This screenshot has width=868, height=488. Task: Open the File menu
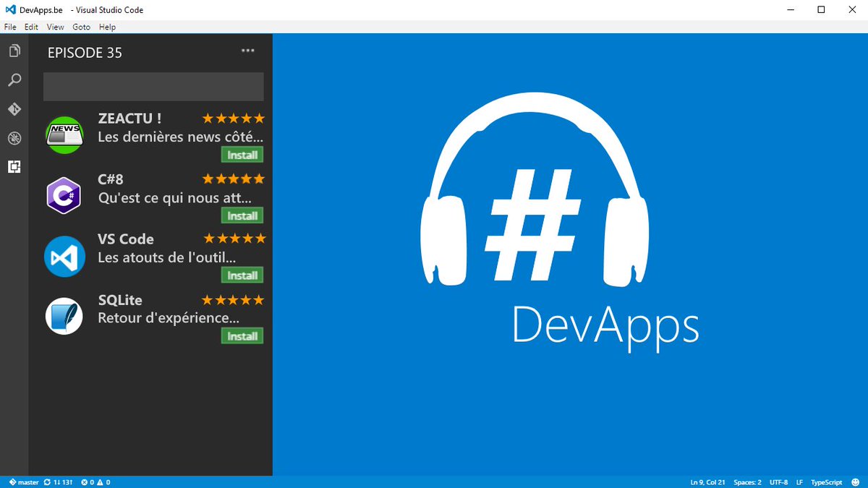click(x=10, y=27)
